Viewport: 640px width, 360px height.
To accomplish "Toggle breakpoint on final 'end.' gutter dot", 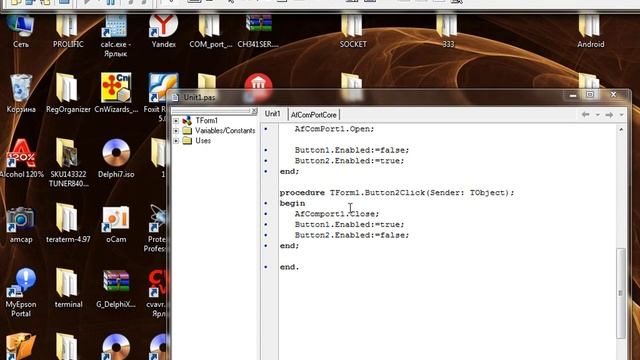I will tap(266, 267).
